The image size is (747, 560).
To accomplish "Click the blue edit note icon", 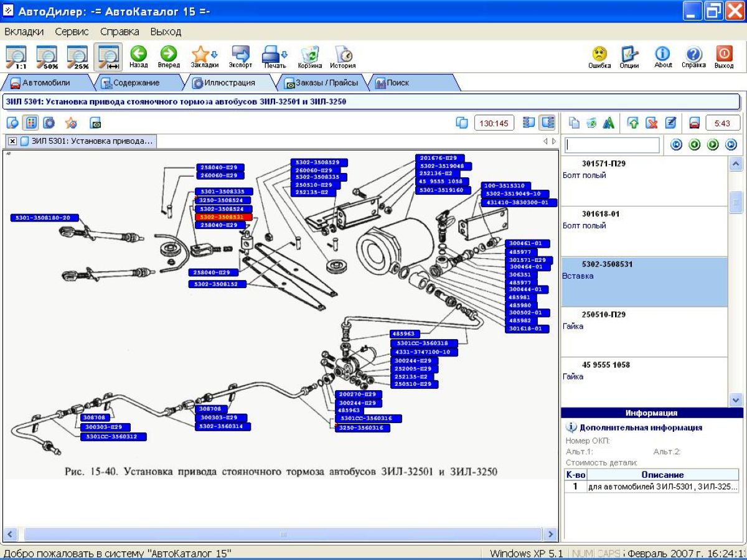I will coord(670,123).
